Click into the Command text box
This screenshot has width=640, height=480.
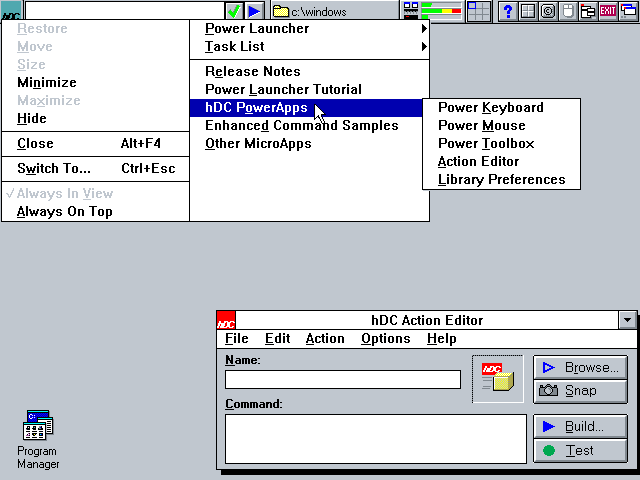376,439
